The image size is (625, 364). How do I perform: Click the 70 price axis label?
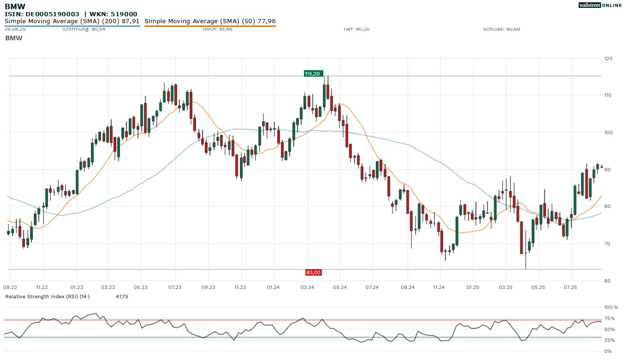click(607, 244)
